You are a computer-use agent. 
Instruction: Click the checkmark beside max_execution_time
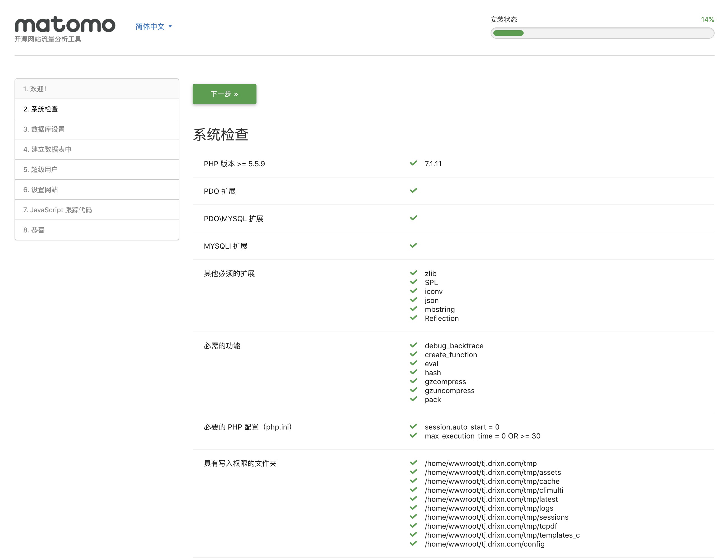[413, 435]
